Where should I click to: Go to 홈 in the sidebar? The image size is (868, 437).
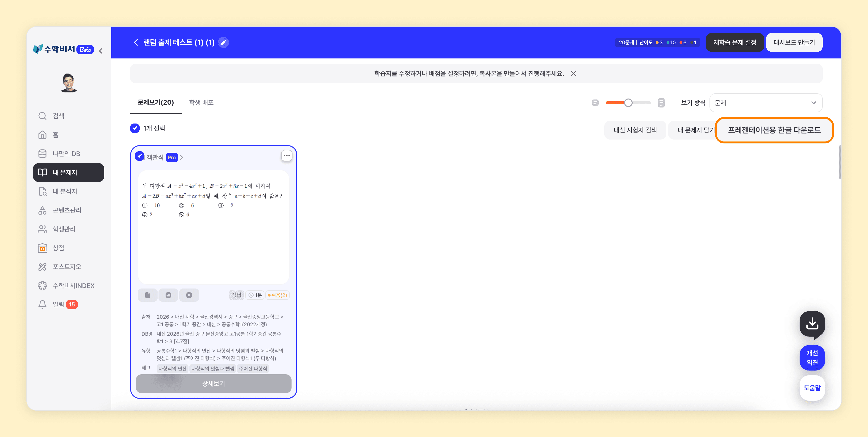click(x=68, y=135)
